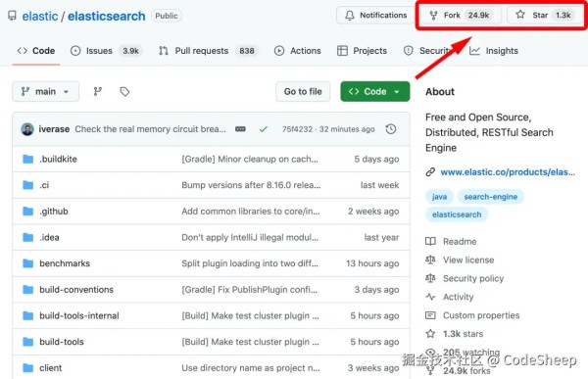Open the branches view icon
This screenshot has height=379, width=588.
pos(97,91)
